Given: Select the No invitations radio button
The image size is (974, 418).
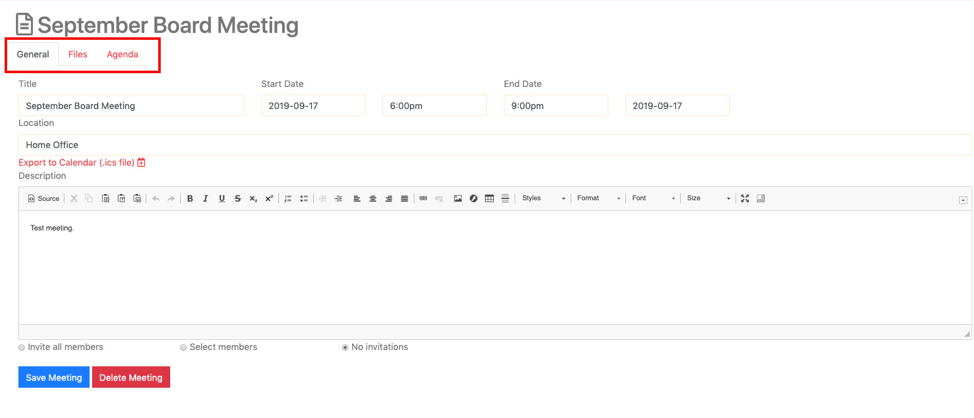Looking at the screenshot, I should click(345, 348).
